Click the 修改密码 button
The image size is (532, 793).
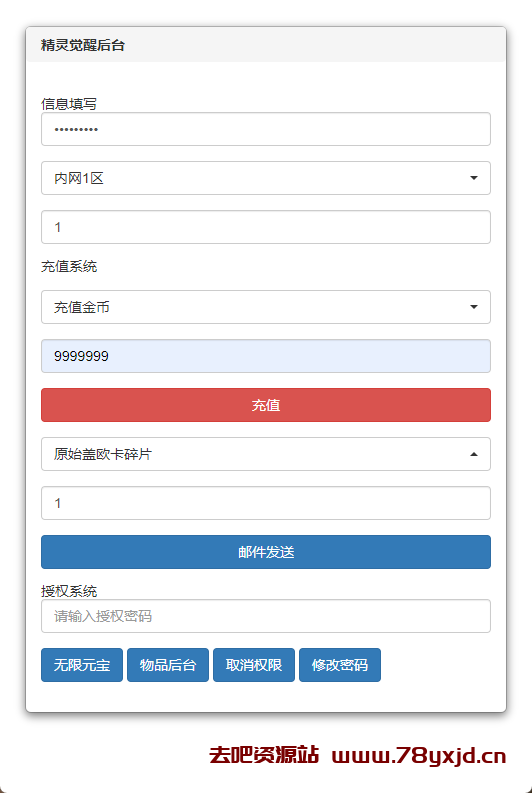[340, 665]
